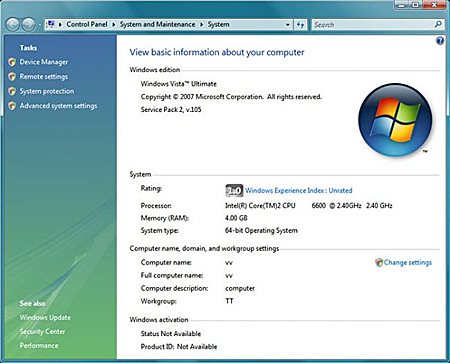Click shield icon next to Change settings
The width and height of the screenshot is (450, 363).
[379, 263]
